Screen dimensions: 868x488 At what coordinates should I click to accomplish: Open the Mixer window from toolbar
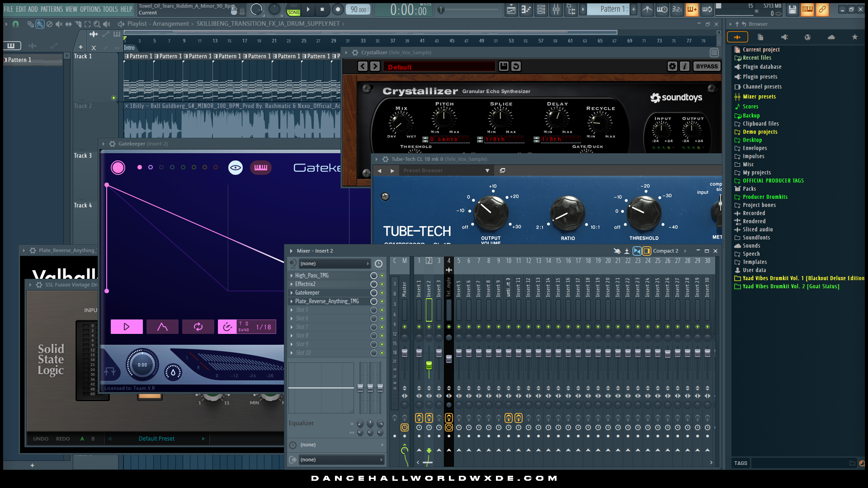pos(556,9)
